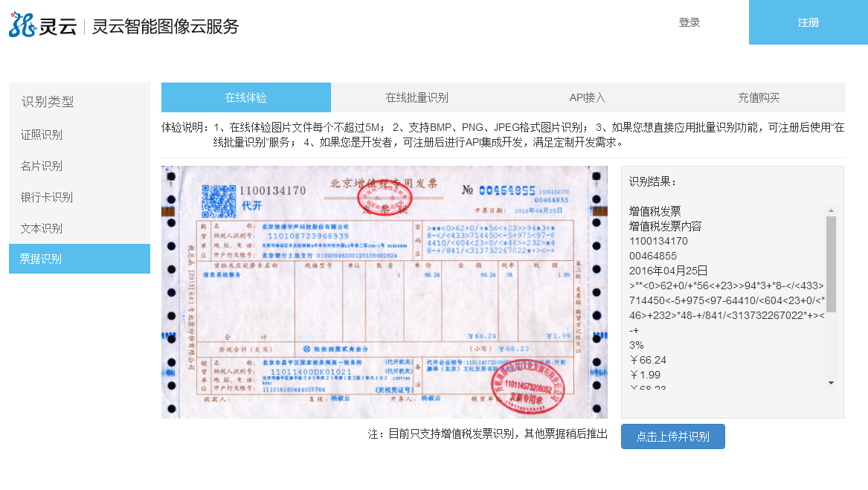Screen dimensions: 868x490
Task: Click the results scrollbar down arrow
Action: [x=831, y=383]
